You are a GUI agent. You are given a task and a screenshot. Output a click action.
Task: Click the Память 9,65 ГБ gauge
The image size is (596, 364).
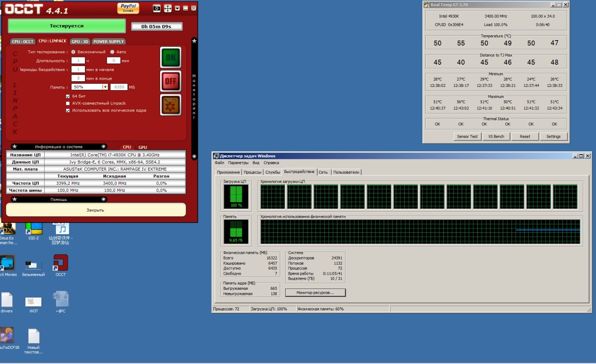[x=236, y=232]
